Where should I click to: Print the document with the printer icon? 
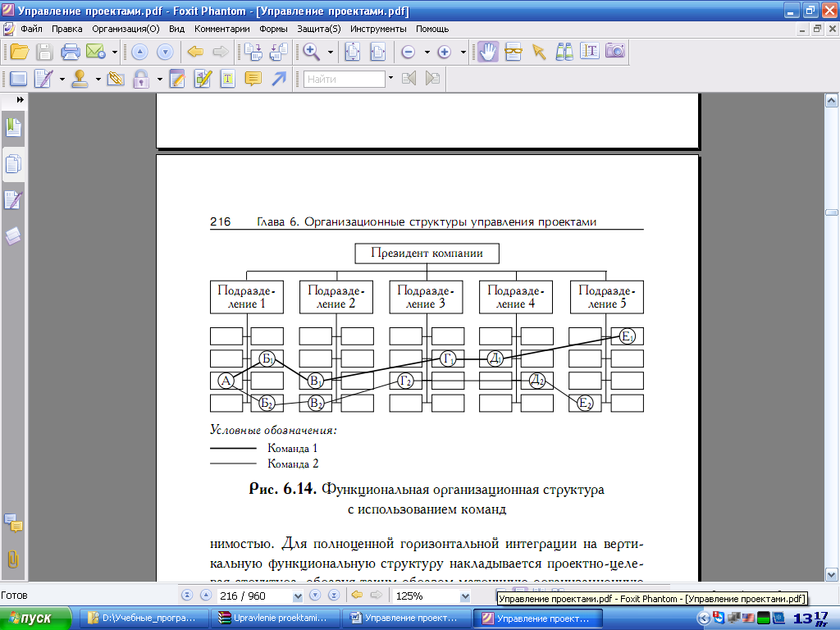point(71,52)
